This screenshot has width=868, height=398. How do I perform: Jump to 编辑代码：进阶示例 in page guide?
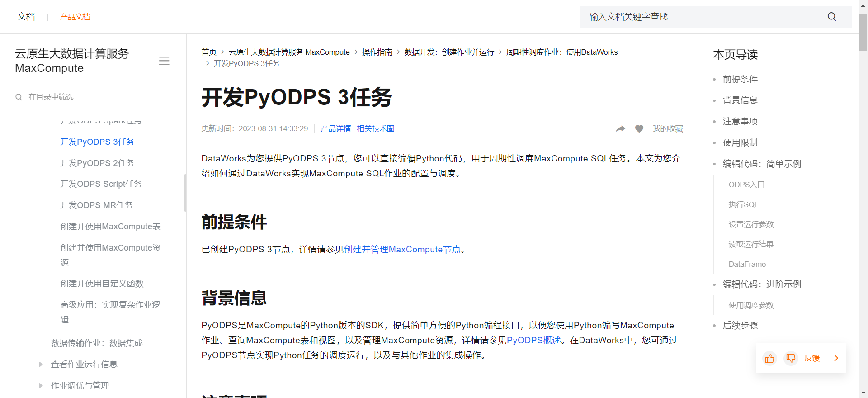[x=762, y=284]
